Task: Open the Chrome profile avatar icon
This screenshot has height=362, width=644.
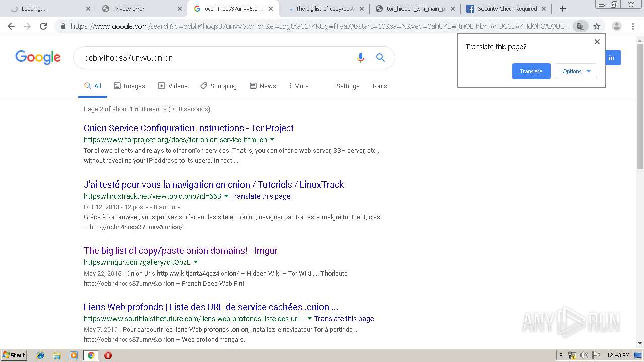Action: (616, 26)
